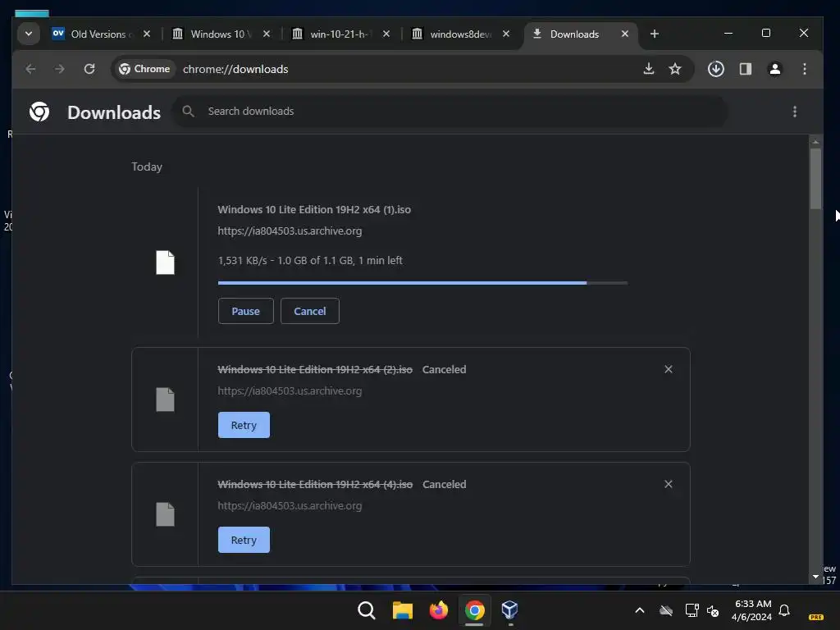Go back to previous page
Viewport: 840px width, 630px height.
30,69
